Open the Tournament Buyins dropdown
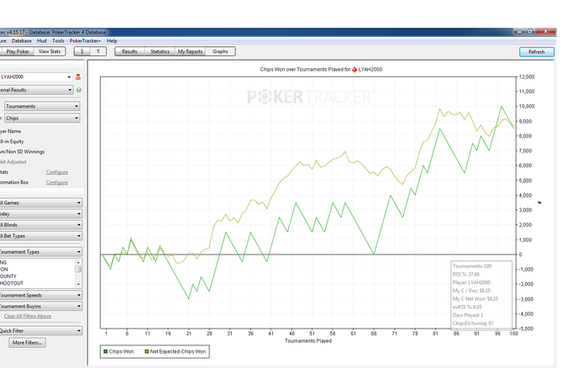This screenshot has width=588, height=368. coord(41,307)
